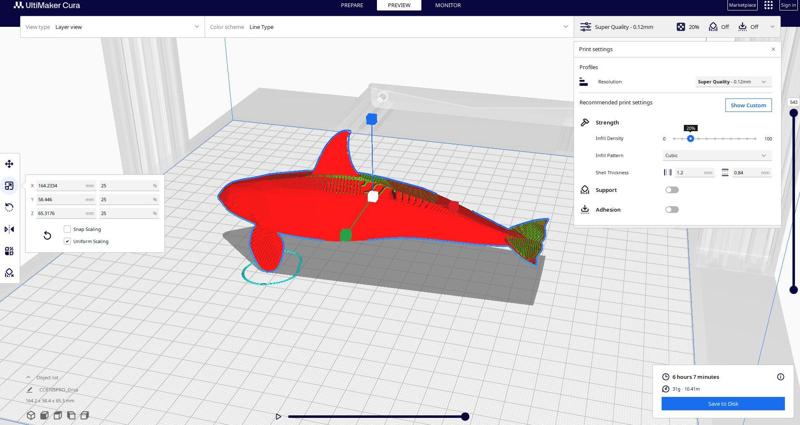Screen dimensions: 800x425
Task: Turn on the Support toggle
Action: point(672,190)
